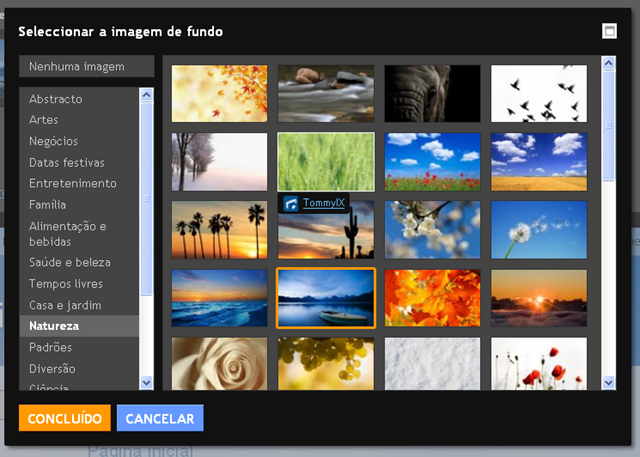This screenshot has height=457, width=640.
Task: Select the beige rose thumbnail
Action: (x=220, y=364)
